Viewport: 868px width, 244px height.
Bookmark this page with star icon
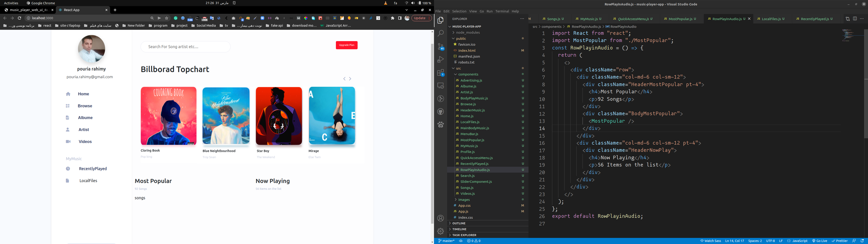point(166,18)
